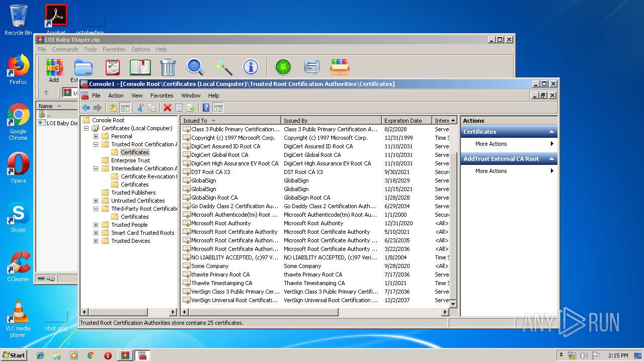Collapse the Intermediate Certification Authorities node
644x362 pixels.
[x=96, y=168]
